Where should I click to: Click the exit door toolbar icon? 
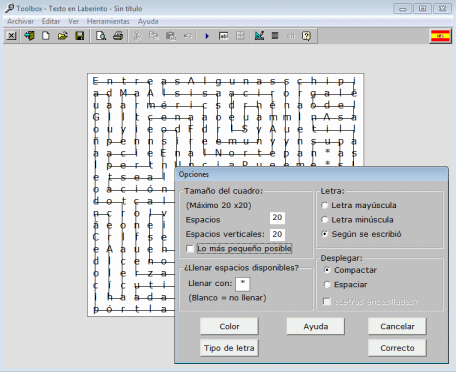pos(29,36)
